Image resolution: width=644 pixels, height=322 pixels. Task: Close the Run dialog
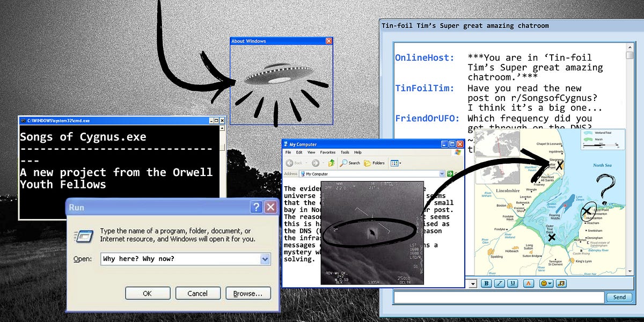pos(270,207)
